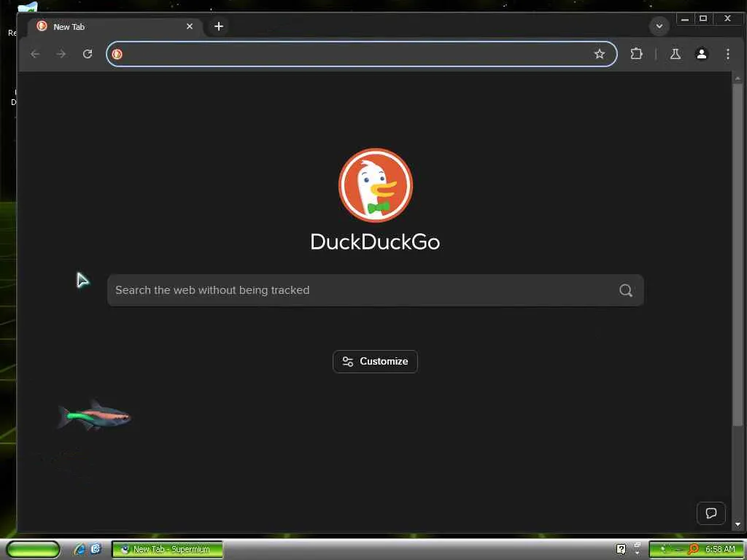Select the New Tab browser tab
747x560 pixels.
(115, 27)
